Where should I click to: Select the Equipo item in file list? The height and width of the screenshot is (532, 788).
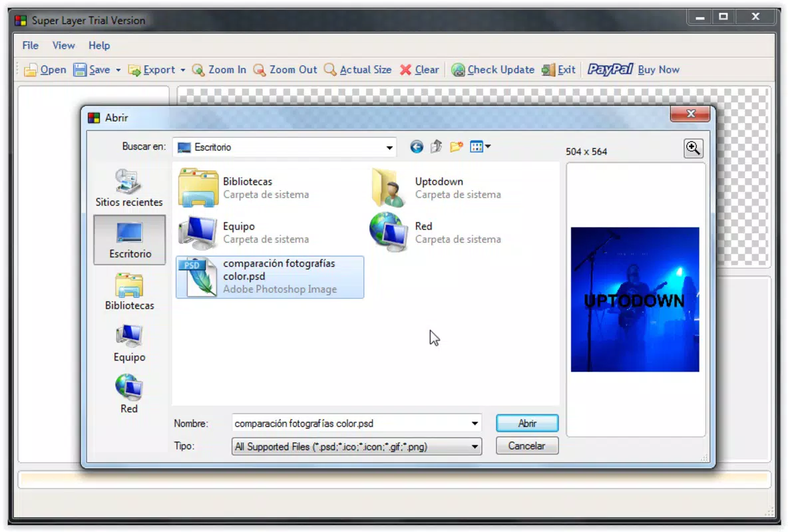244,233
